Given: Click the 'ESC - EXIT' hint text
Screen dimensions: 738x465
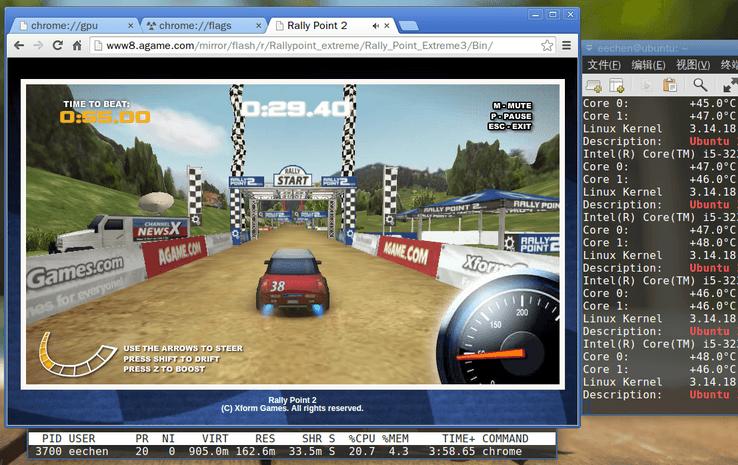Looking at the screenshot, I should point(510,127).
